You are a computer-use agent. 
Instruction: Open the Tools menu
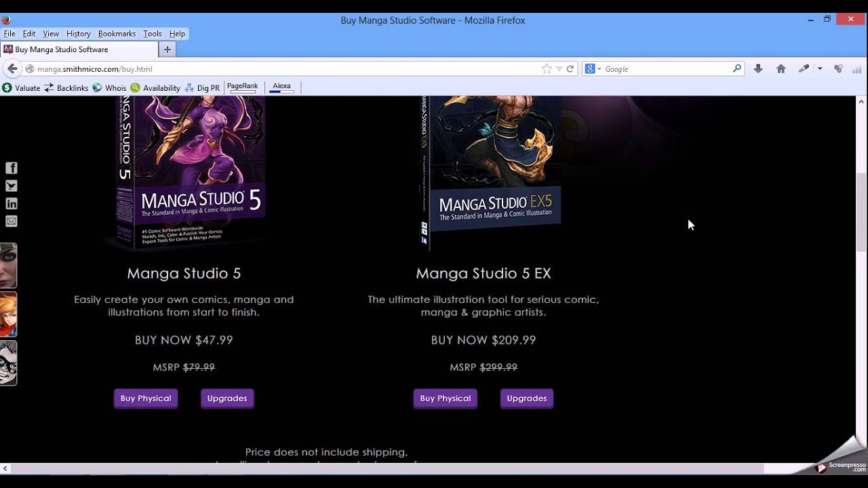click(153, 33)
